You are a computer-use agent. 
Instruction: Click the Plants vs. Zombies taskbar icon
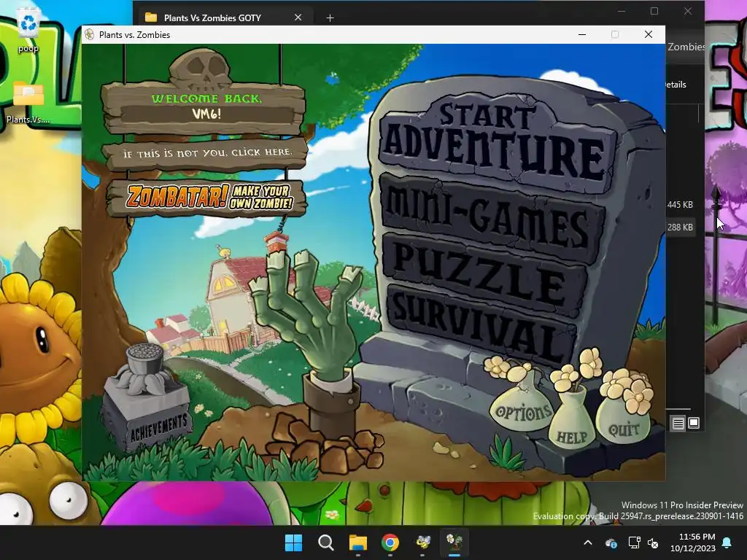pyautogui.click(x=454, y=542)
